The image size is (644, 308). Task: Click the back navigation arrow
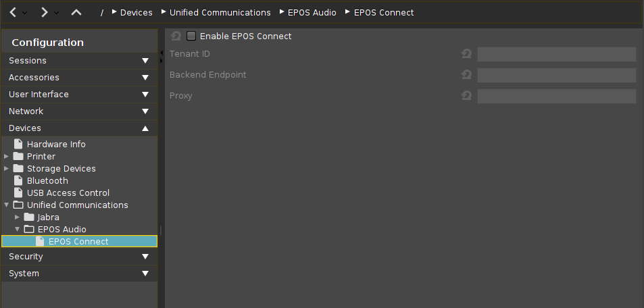click(x=13, y=12)
